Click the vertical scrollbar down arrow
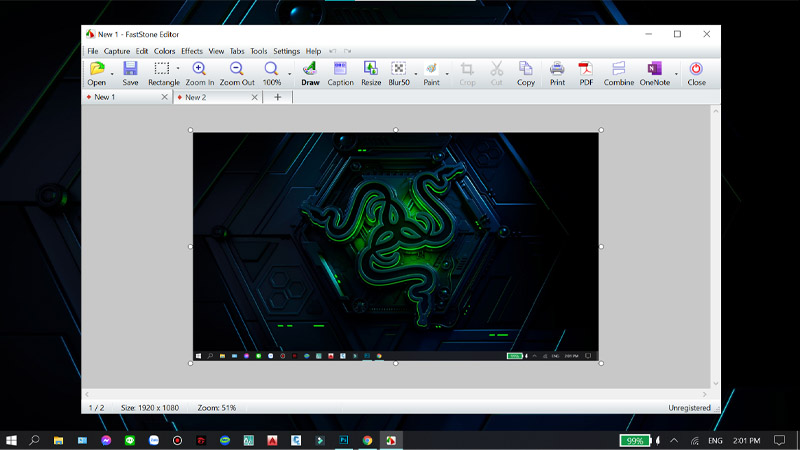 (x=714, y=382)
